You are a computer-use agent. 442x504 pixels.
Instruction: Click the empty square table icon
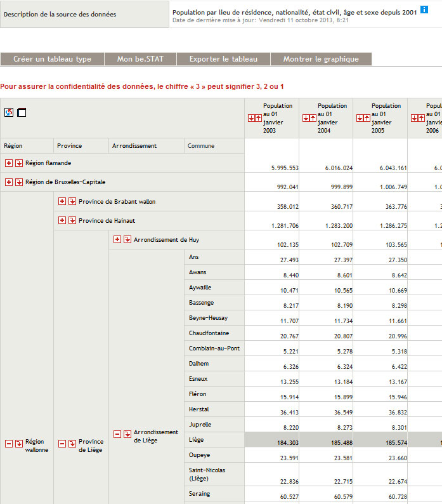[22, 112]
